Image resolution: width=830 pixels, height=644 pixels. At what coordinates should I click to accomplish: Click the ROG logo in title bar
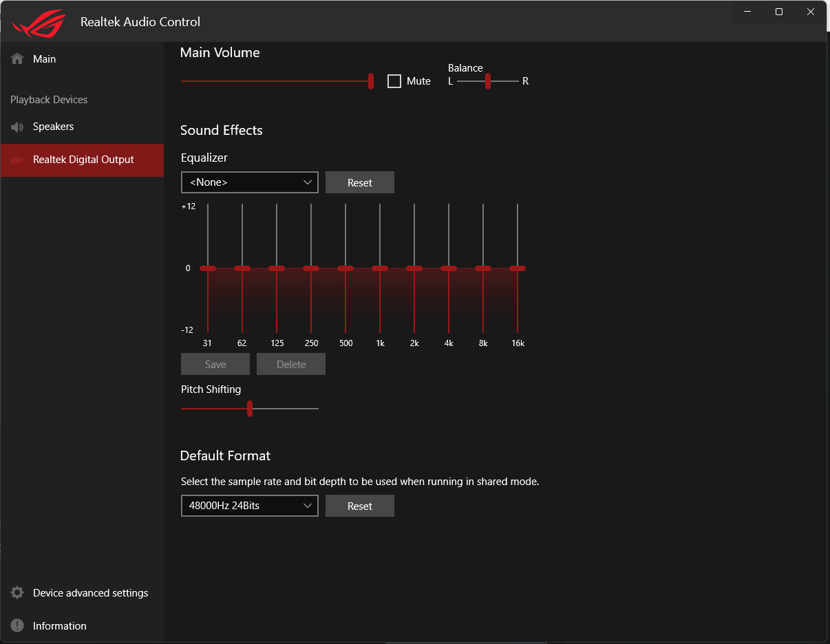coord(39,23)
